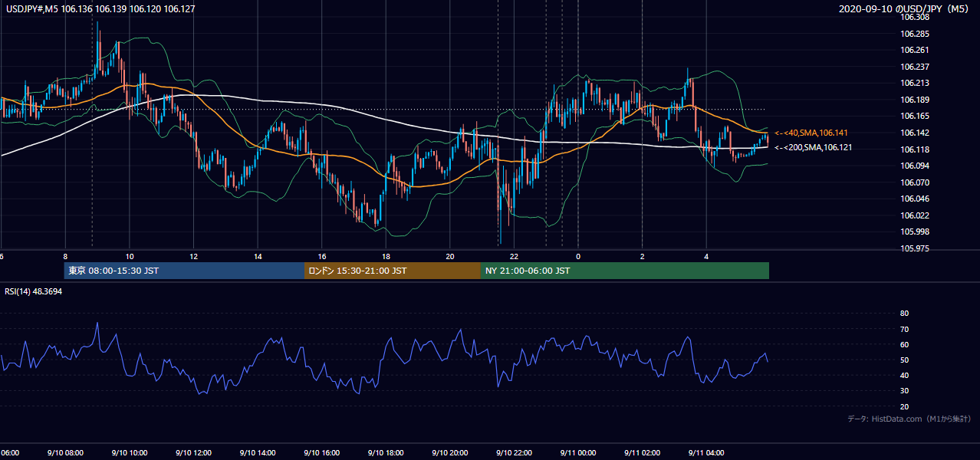980x460 pixels.
Task: Click hour marker 12 under price chart
Action: pos(194,257)
